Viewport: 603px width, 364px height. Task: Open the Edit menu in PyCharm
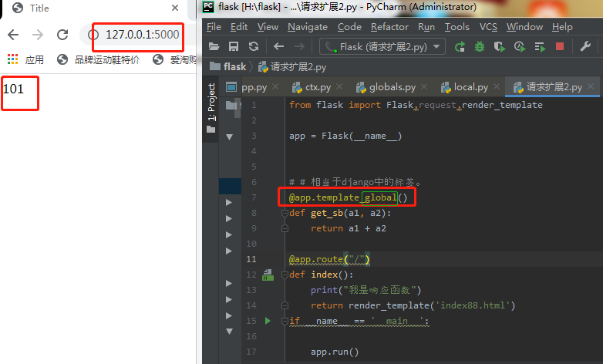[x=239, y=27]
